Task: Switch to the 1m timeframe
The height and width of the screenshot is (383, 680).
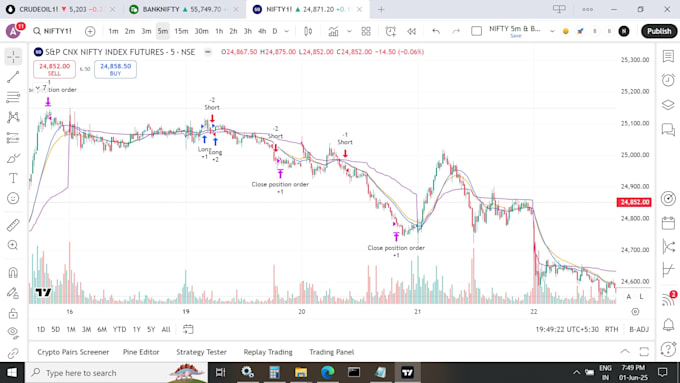Action: click(x=113, y=31)
